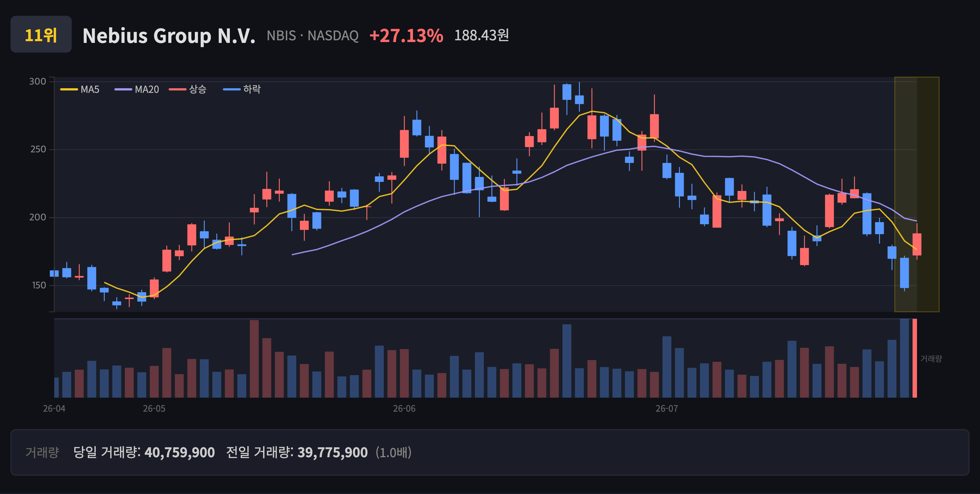Toggle the 하락 legend entry
The width and height of the screenshot is (980, 494).
(242, 90)
